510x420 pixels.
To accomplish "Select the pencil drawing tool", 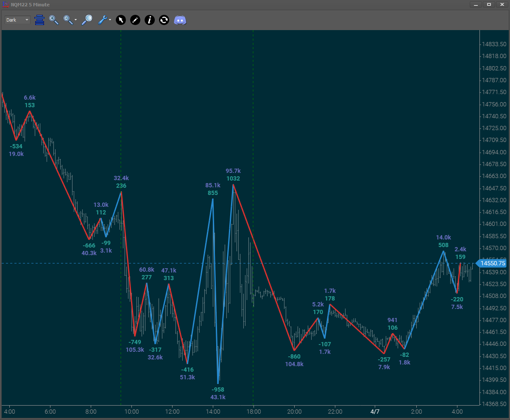I will tap(135, 20).
